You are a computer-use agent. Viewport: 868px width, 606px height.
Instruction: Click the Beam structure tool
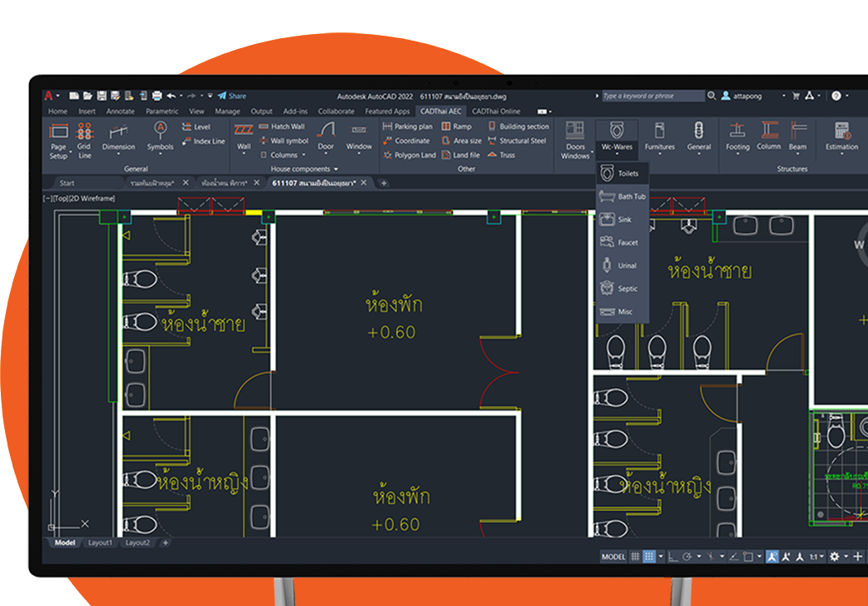click(x=798, y=136)
